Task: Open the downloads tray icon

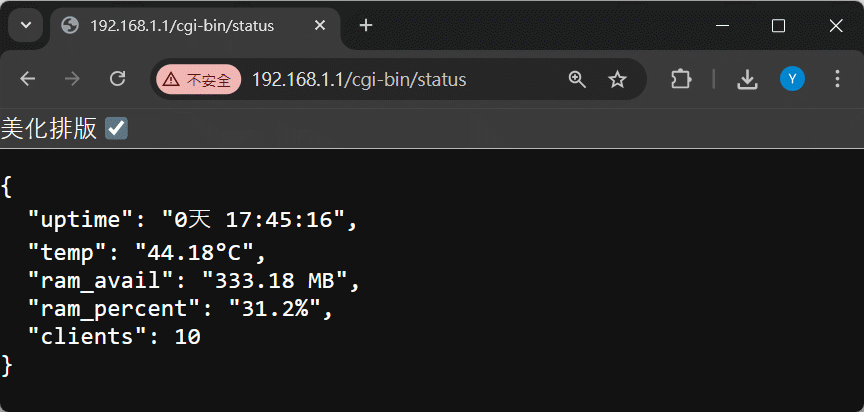Action: (x=747, y=79)
